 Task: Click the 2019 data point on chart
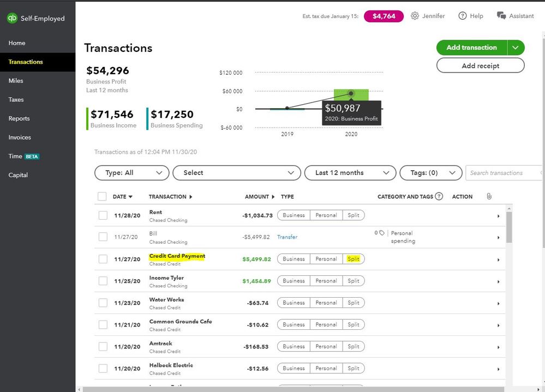[287, 108]
